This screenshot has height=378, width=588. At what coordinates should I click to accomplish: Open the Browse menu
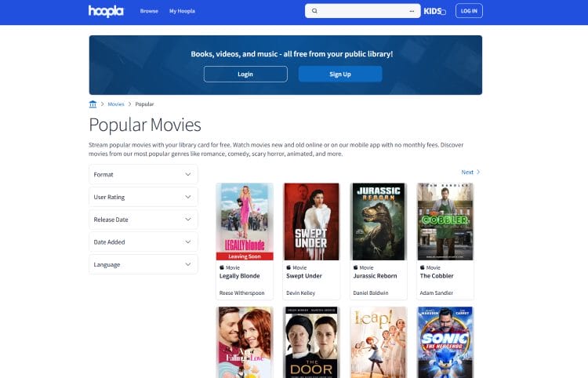[149, 11]
